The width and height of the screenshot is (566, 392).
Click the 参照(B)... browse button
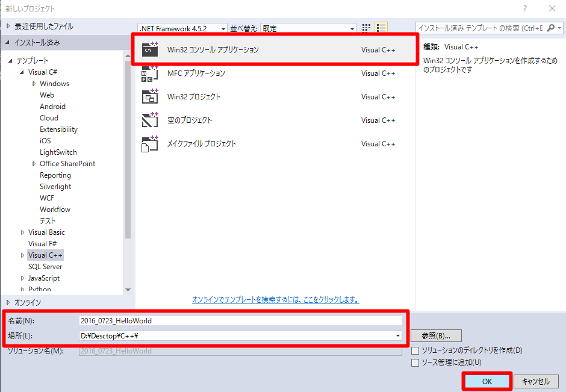click(x=436, y=335)
